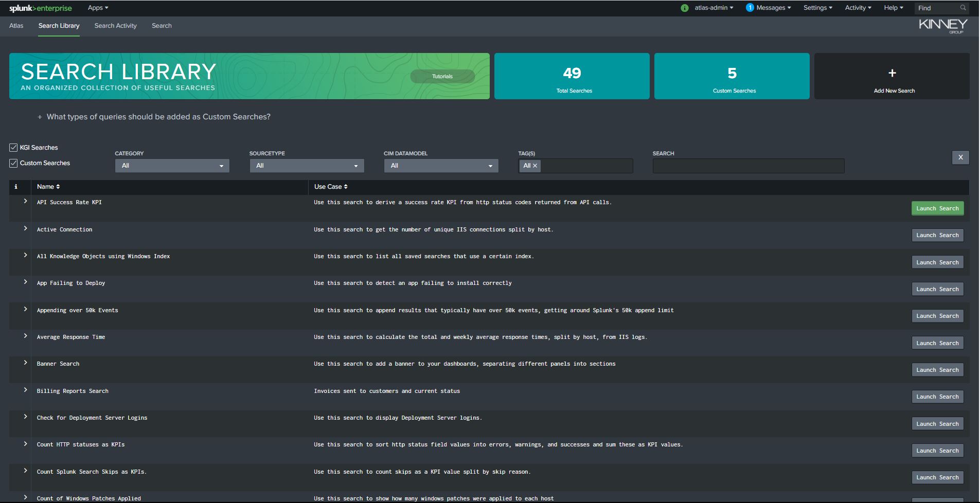The width and height of the screenshot is (980, 503).
Task: Sort the Name column using its arrows
Action: 58,187
